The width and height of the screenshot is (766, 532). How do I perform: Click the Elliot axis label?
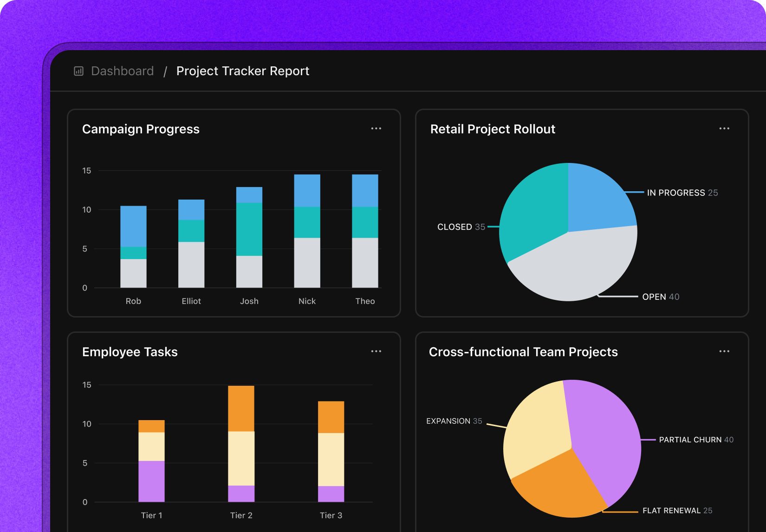pyautogui.click(x=191, y=301)
